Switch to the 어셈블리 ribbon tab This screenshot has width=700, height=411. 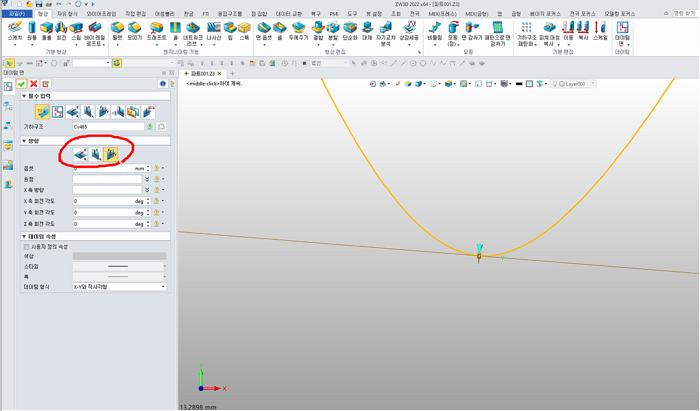[165, 14]
